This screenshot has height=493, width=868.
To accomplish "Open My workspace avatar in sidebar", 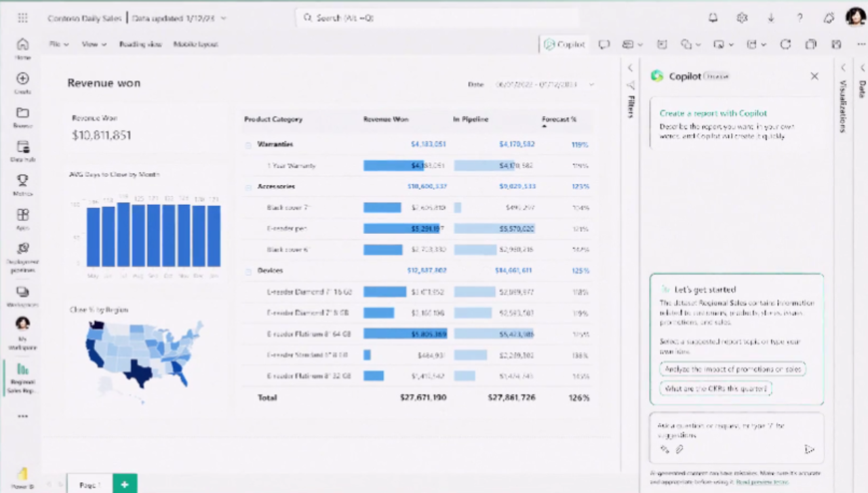I will [22, 332].
